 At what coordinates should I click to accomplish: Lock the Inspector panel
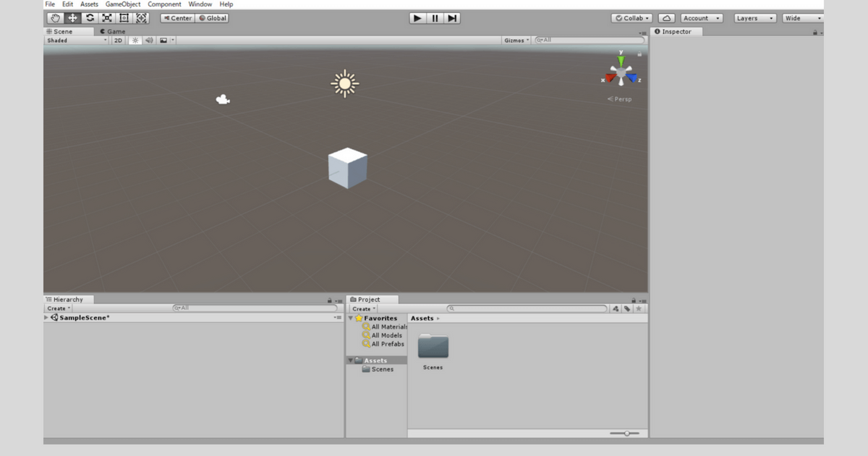814,31
